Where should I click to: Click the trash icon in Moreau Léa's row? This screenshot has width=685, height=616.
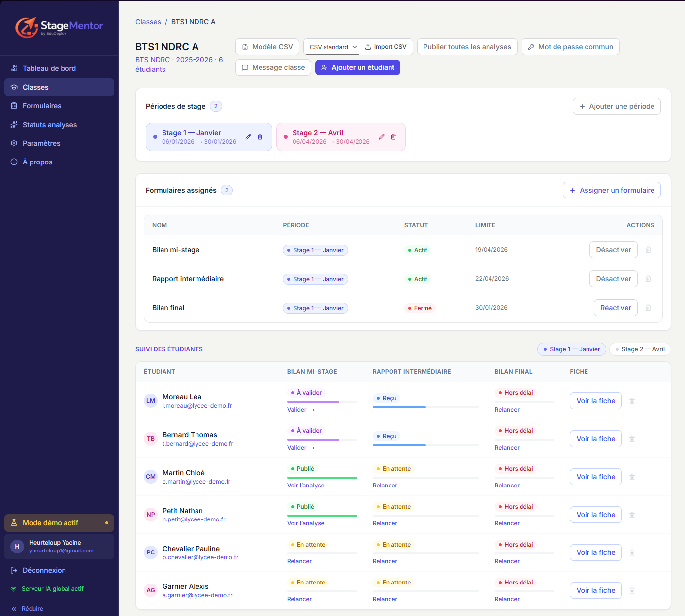[x=632, y=401]
